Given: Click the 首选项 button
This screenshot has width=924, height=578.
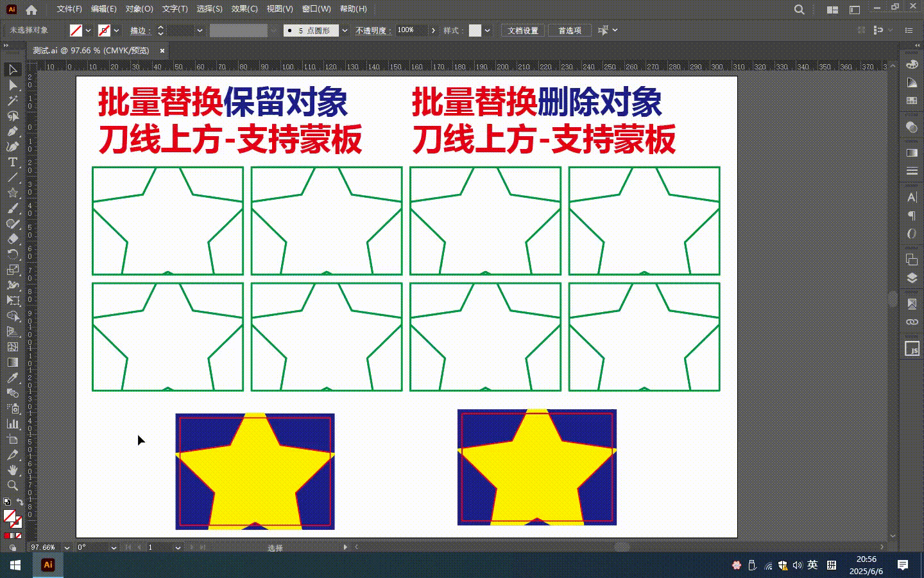Looking at the screenshot, I should click(x=569, y=30).
